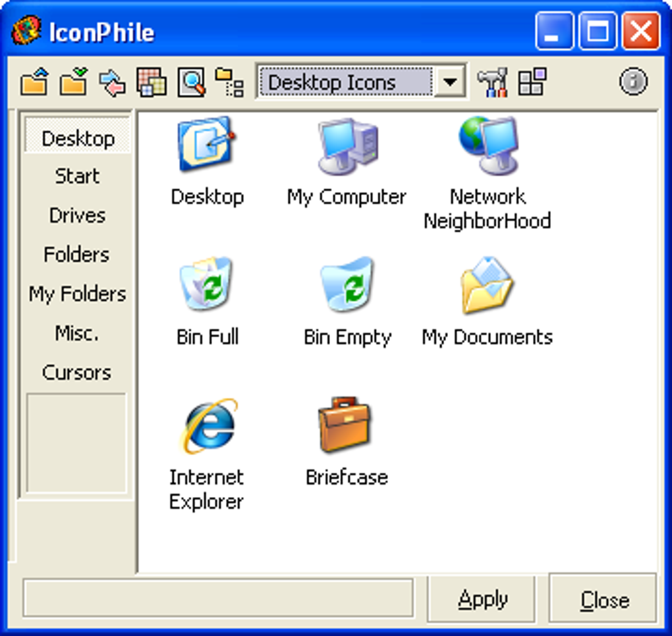Click the load theme folder icon
The height and width of the screenshot is (636, 672).
(x=34, y=82)
